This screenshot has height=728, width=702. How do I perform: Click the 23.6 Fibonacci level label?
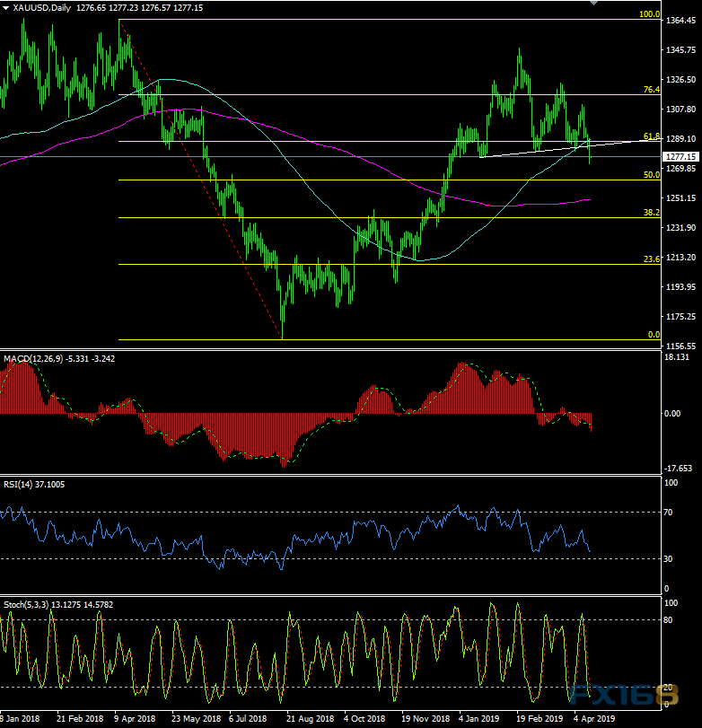pos(652,259)
